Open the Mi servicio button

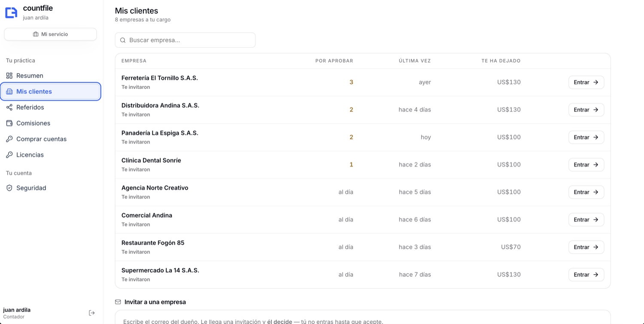tap(50, 34)
